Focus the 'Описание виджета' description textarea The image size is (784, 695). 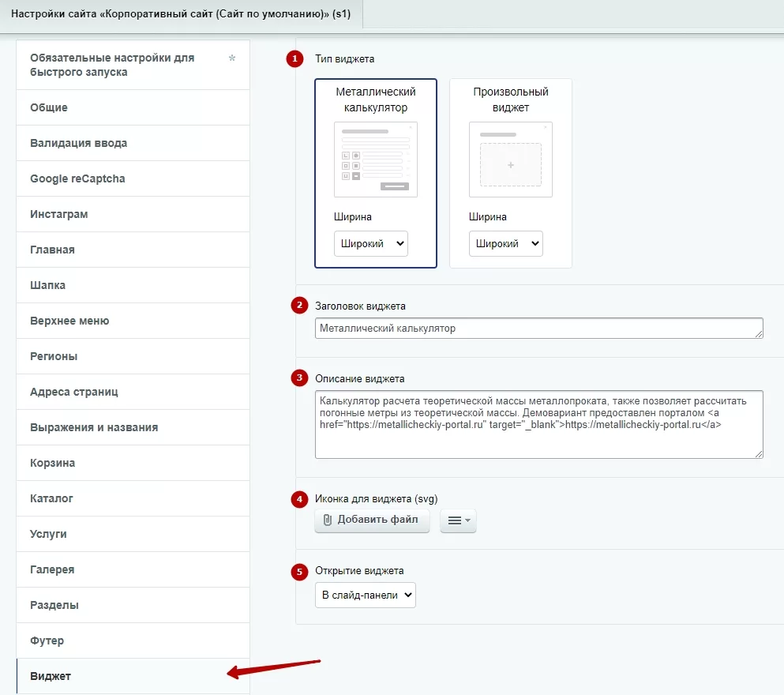(539, 424)
